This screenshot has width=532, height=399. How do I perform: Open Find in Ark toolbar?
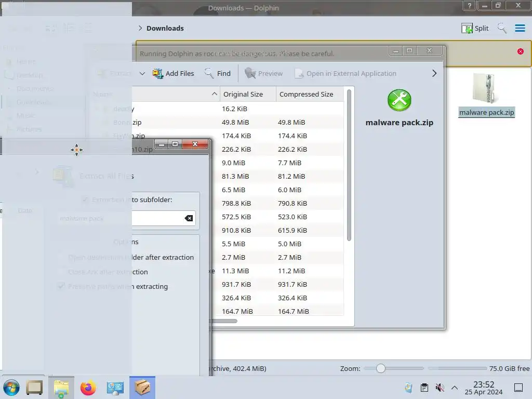(x=218, y=73)
